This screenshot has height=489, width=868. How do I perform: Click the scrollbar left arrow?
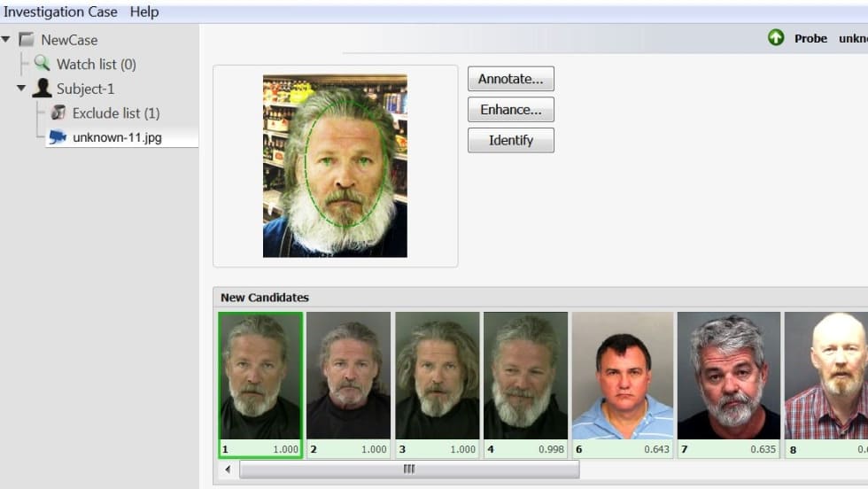click(x=228, y=470)
